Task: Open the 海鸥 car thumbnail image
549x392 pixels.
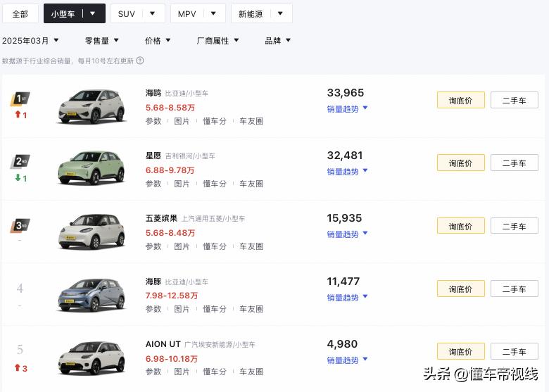Action: point(91,106)
